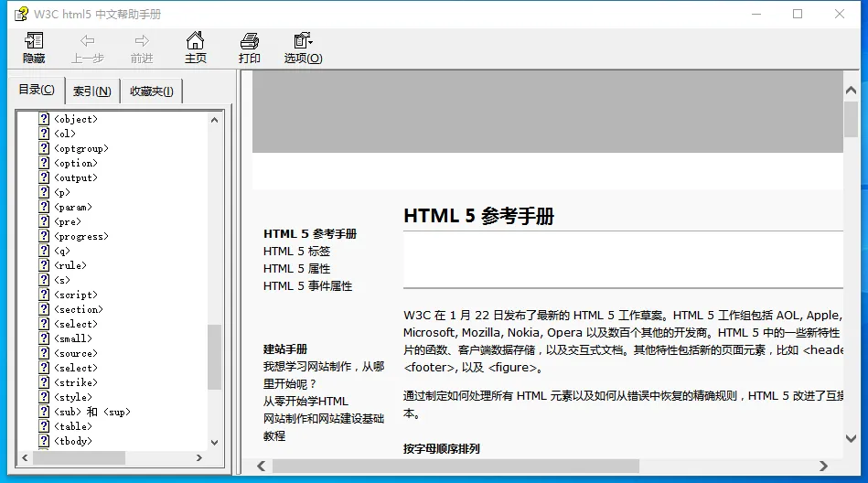Viewport: 868px width, 483px height.
Task: Click the topic icon beside <source>
Action: click(44, 353)
